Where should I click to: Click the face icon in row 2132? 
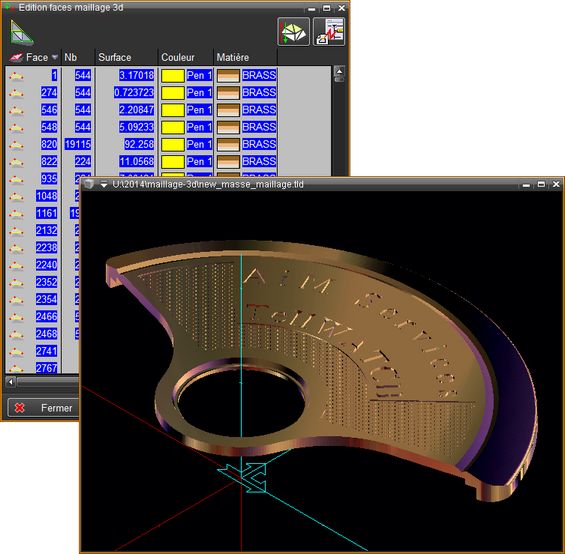coord(16,231)
